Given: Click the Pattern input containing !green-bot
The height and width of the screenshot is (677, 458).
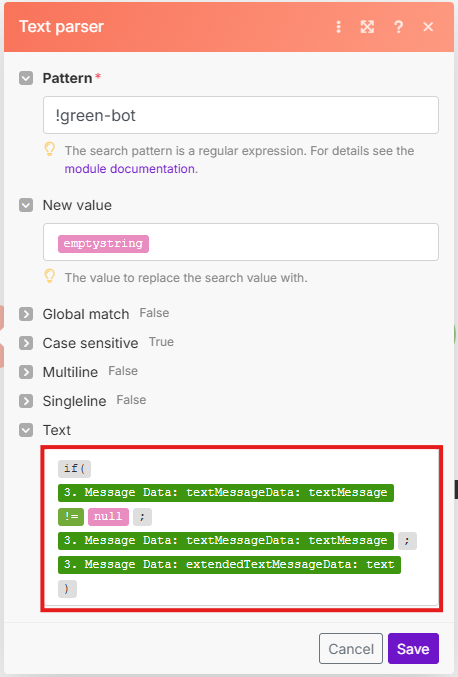Looking at the screenshot, I should tap(241, 115).
